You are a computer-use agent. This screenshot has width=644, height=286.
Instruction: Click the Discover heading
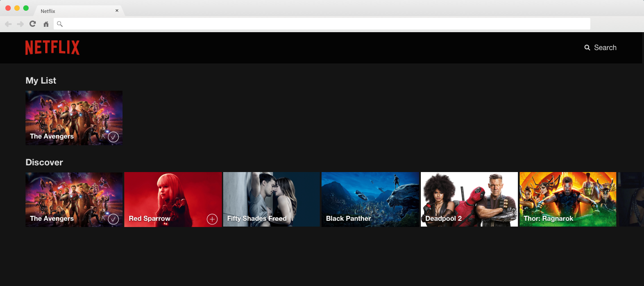point(44,162)
